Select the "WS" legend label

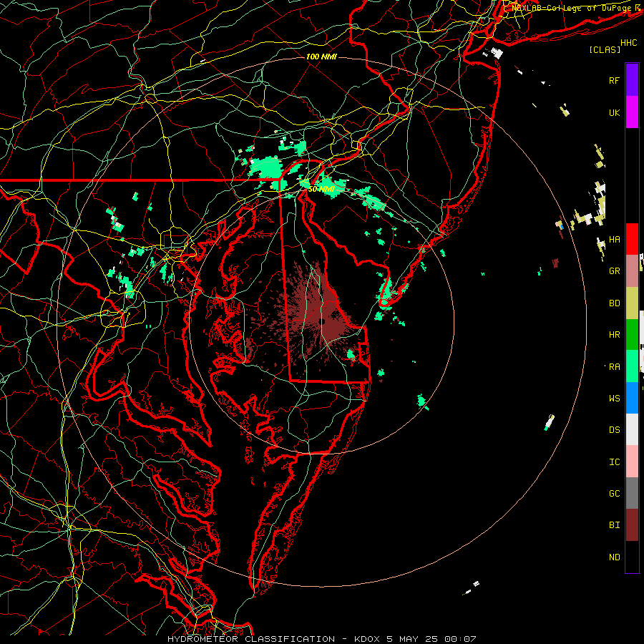pyautogui.click(x=614, y=398)
